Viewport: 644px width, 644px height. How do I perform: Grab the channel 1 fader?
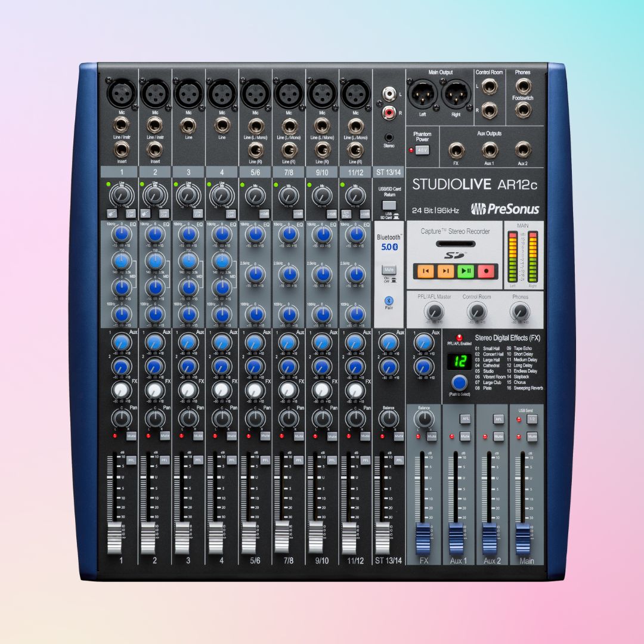coord(114,538)
